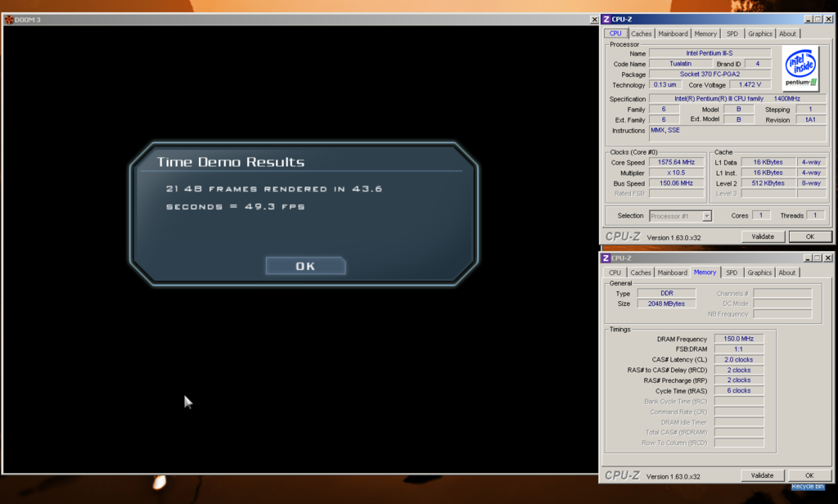Click the Multiplier value 'x 10.5'
The width and height of the screenshot is (838, 504).
tap(677, 173)
